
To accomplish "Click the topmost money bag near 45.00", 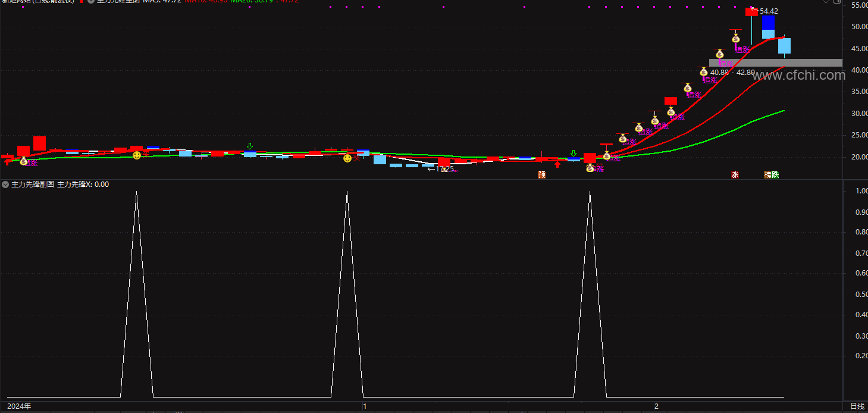I will (735, 39).
